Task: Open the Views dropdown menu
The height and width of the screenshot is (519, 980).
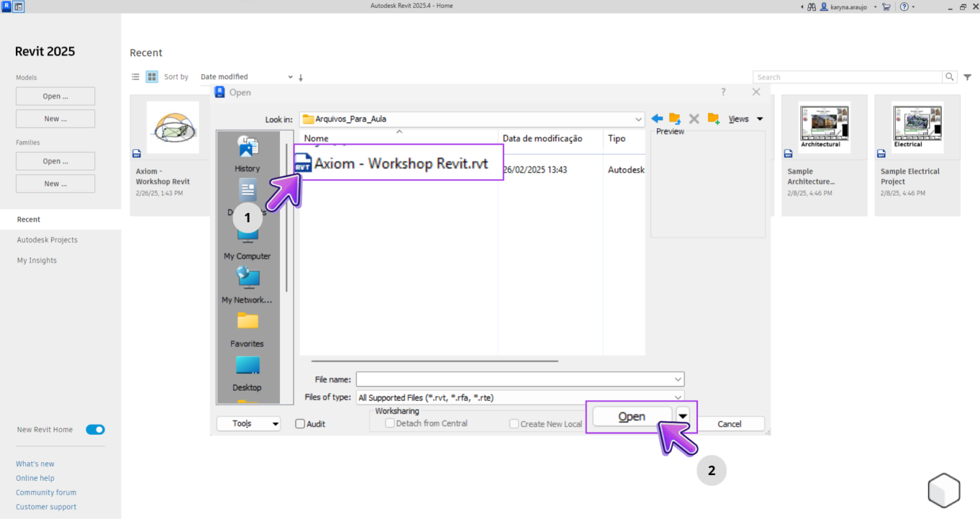Action: (x=746, y=119)
